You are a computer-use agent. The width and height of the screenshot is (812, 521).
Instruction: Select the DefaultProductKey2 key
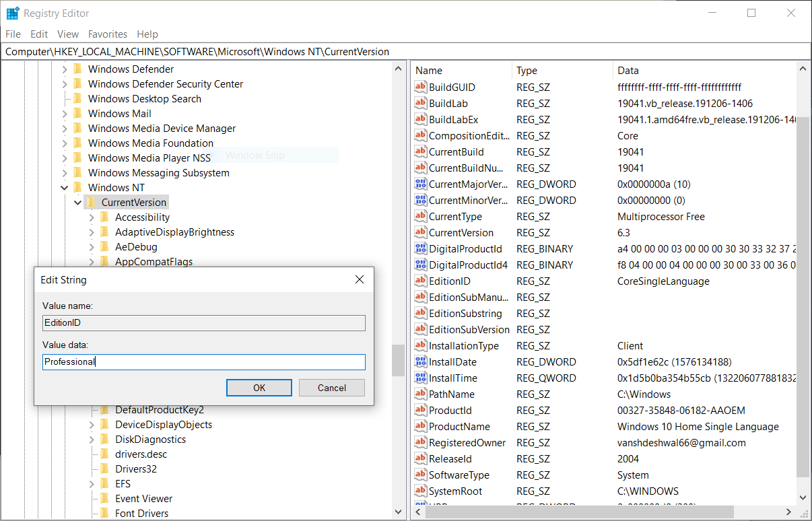(x=160, y=410)
